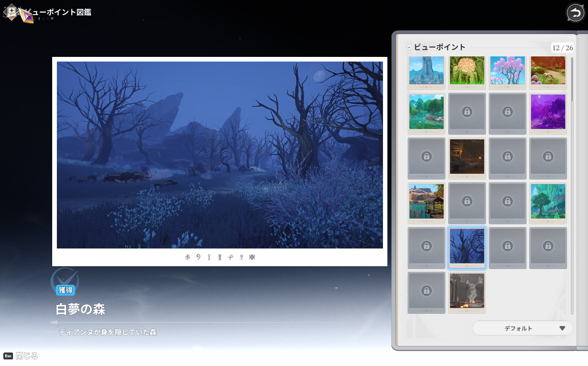Click the viewpoint list scrollbar
The image size is (588, 366).
click(x=572, y=186)
